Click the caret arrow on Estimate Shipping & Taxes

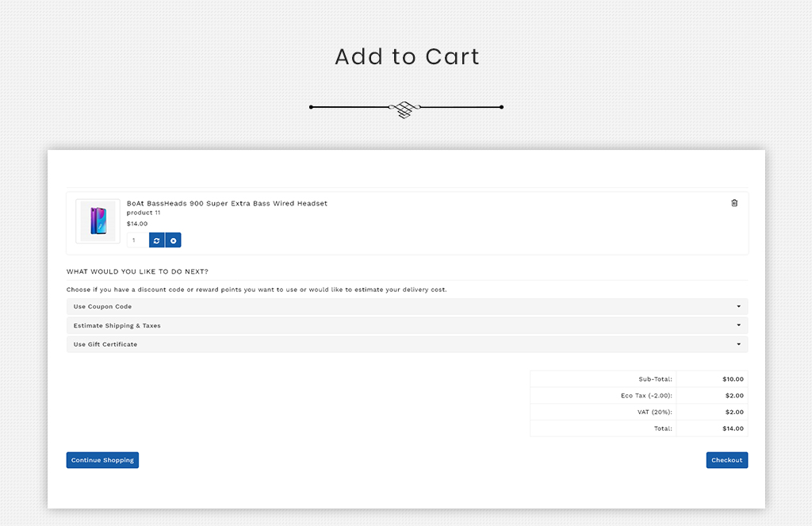tap(738, 325)
